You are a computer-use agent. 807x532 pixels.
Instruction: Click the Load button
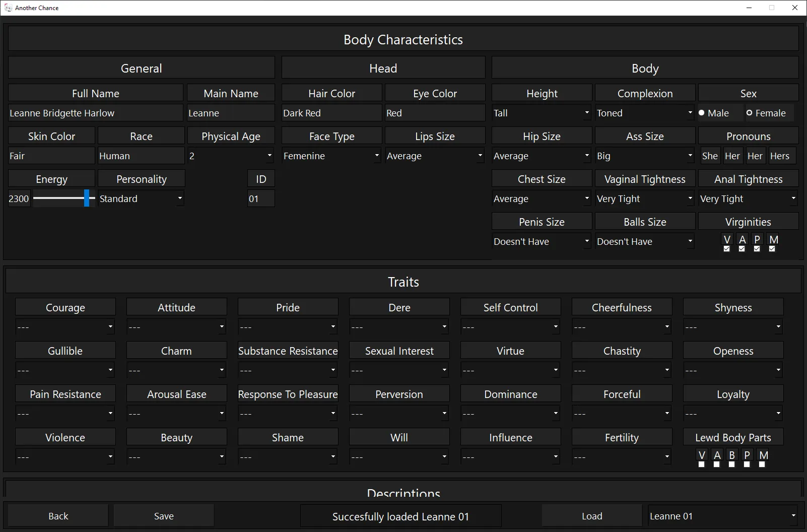pyautogui.click(x=592, y=516)
